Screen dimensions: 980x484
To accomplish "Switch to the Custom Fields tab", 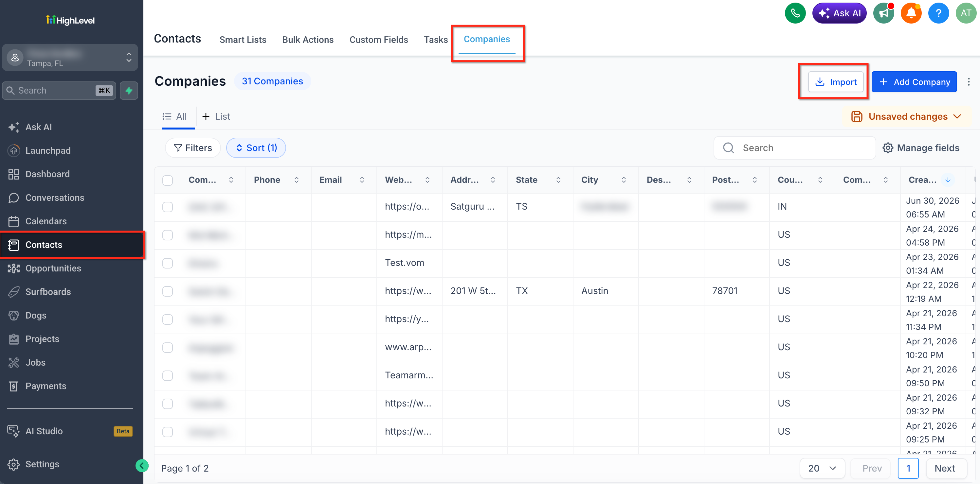I will point(378,40).
